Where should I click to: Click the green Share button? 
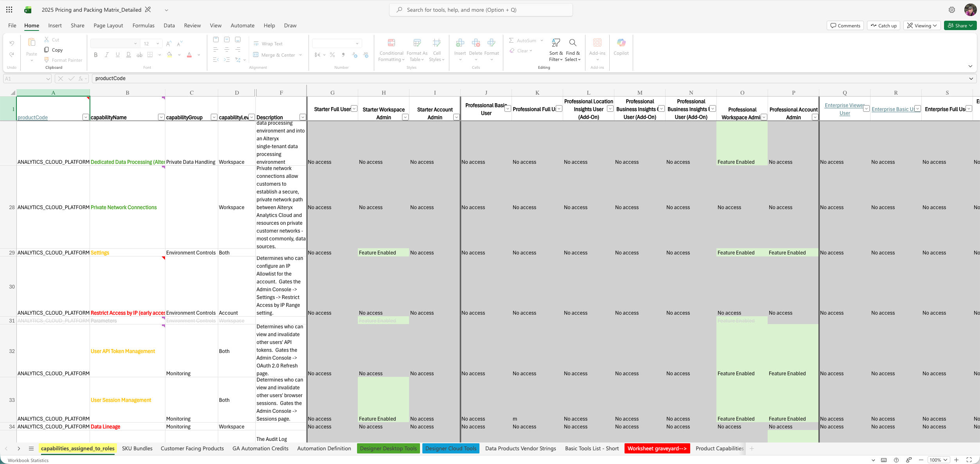pyautogui.click(x=960, y=25)
